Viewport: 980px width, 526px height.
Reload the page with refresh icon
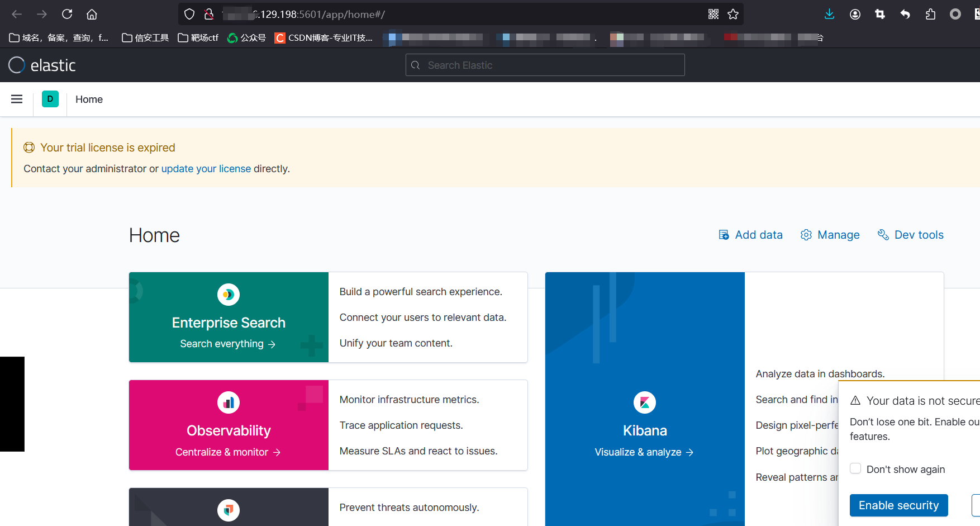point(67,14)
